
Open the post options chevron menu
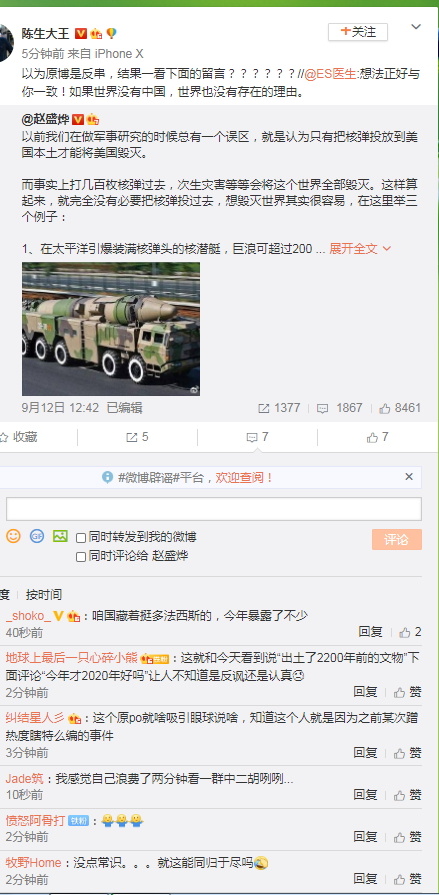click(416, 27)
